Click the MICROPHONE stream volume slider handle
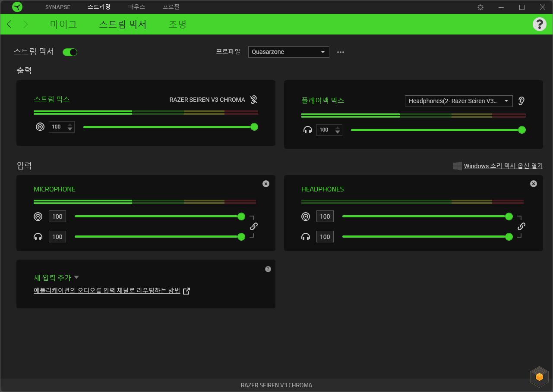Screen dimensions: 553x392 pos(241,216)
